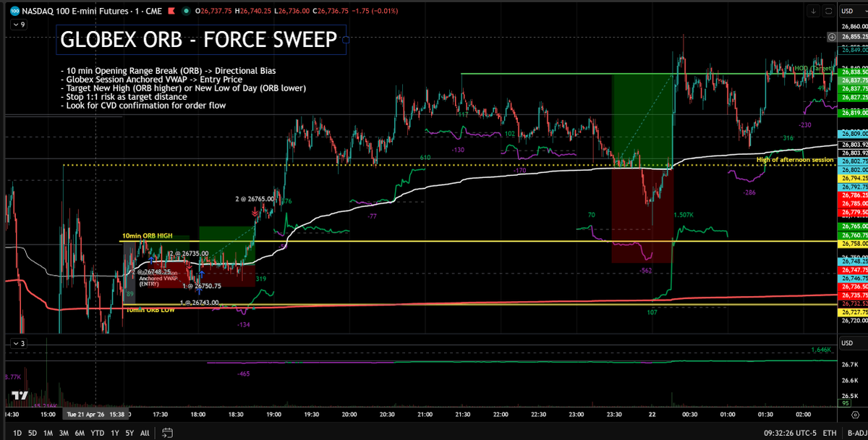Click the 26,838.50 green price label
The image size is (868, 440).
coord(854,72)
